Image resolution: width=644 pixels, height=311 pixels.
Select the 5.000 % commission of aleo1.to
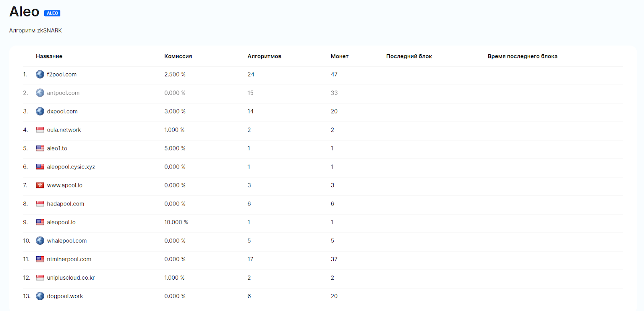point(175,148)
